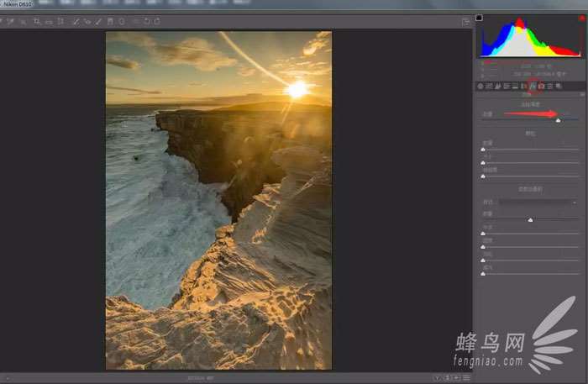Open the Basic panel tab
The height and width of the screenshot is (384, 588).
tap(480, 87)
